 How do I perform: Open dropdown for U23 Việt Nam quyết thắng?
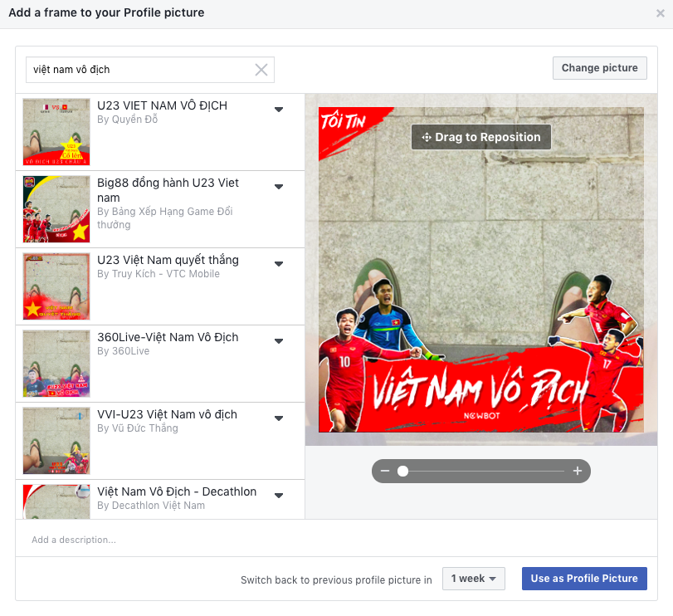coord(279,264)
